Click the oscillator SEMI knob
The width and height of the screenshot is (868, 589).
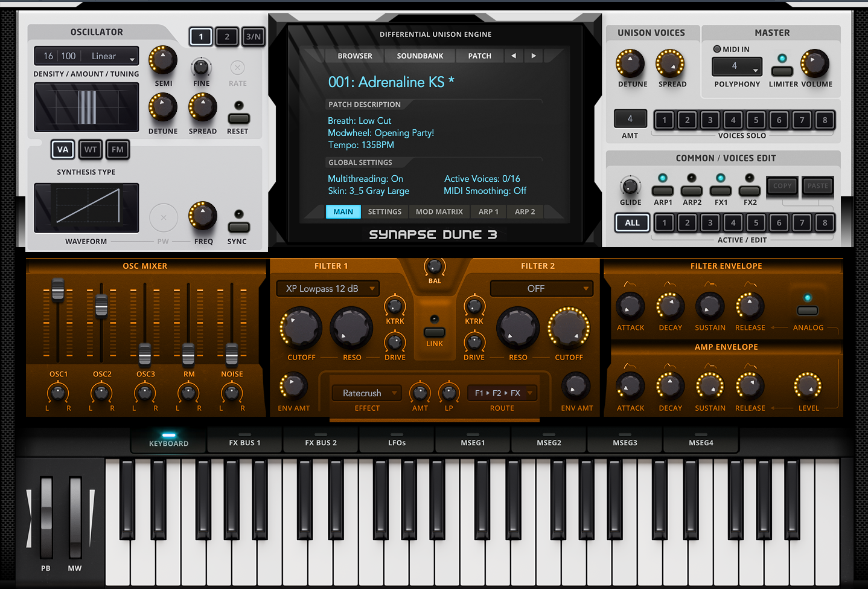point(163,60)
